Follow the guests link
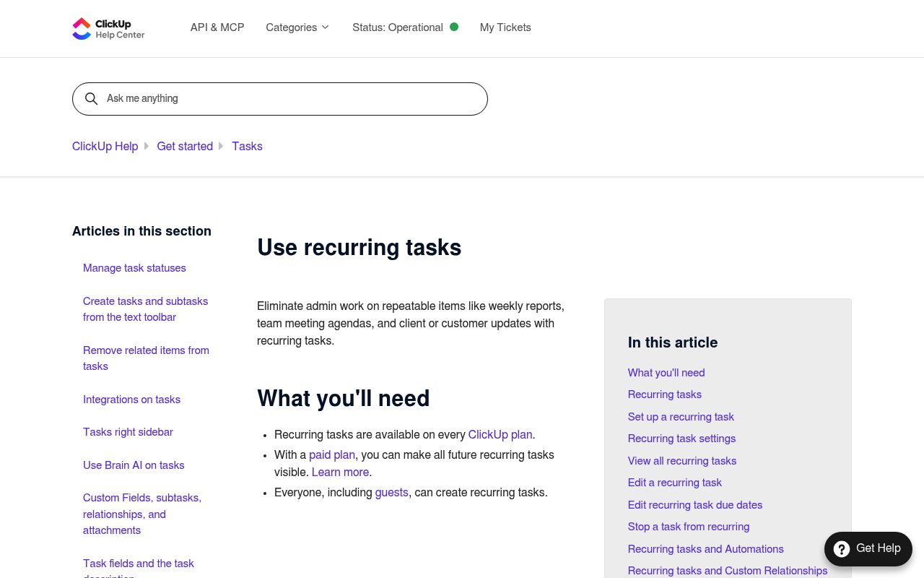This screenshot has height=578, width=924. click(x=392, y=493)
